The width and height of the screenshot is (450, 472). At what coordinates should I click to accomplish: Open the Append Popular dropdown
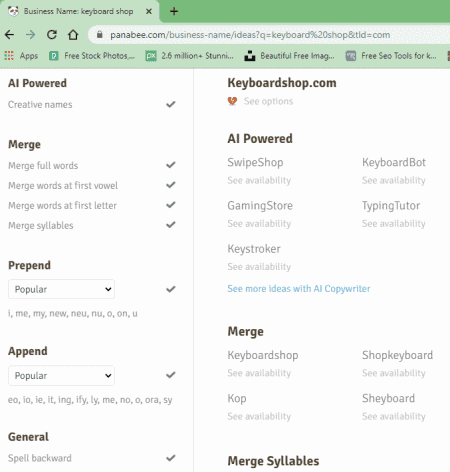click(62, 375)
